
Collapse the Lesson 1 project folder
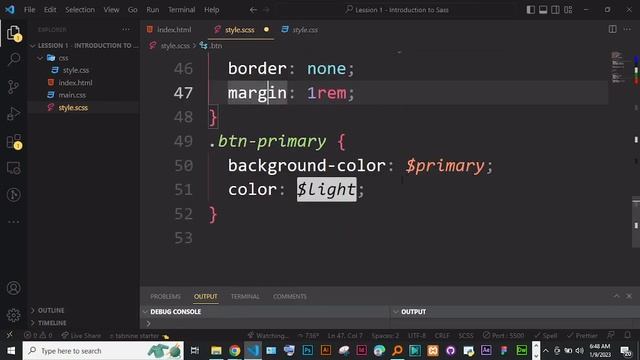coord(84,45)
